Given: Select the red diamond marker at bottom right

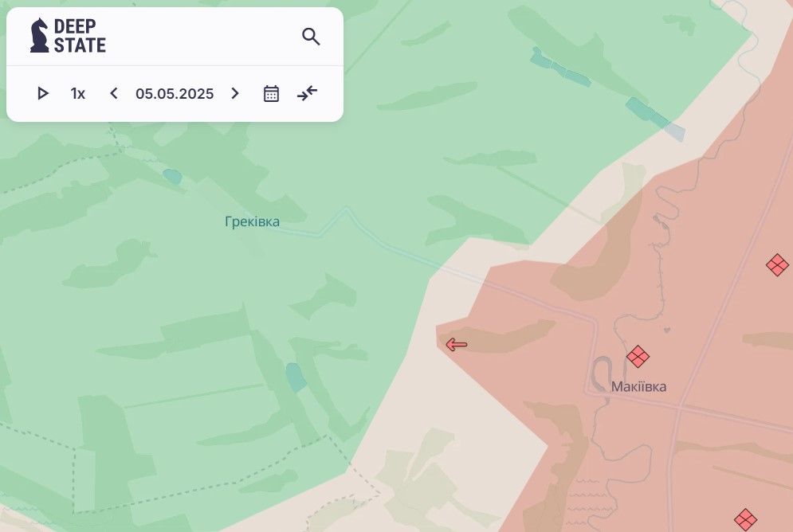Looking at the screenshot, I should coord(745,519).
